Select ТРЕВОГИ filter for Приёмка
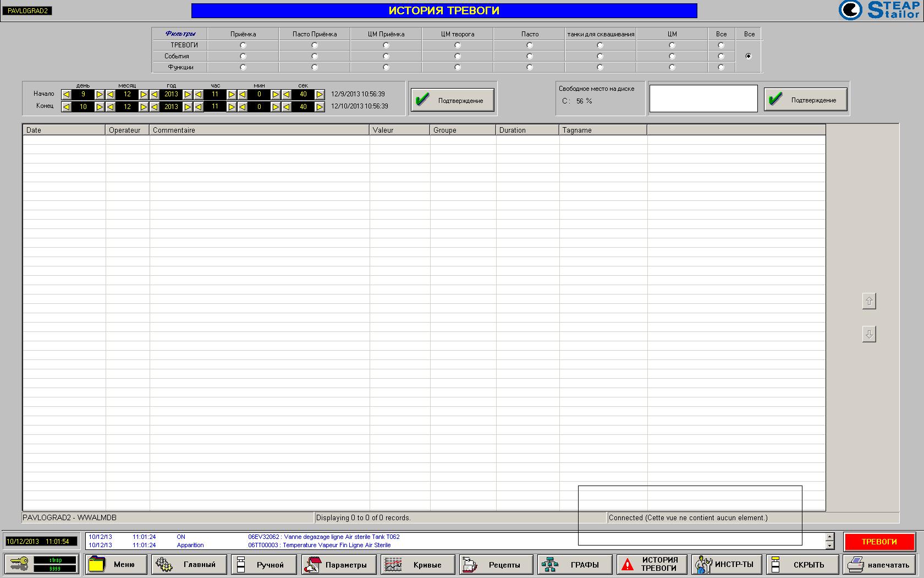924x578 pixels. 243,45
